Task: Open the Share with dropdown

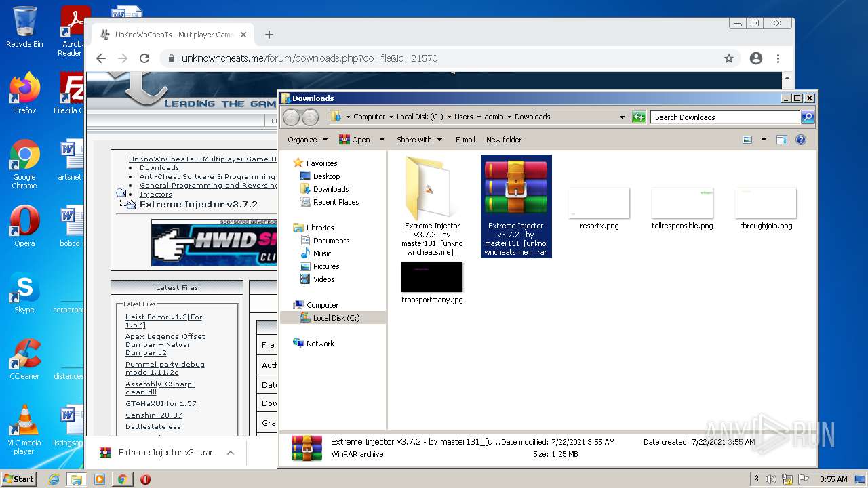Action: click(419, 140)
